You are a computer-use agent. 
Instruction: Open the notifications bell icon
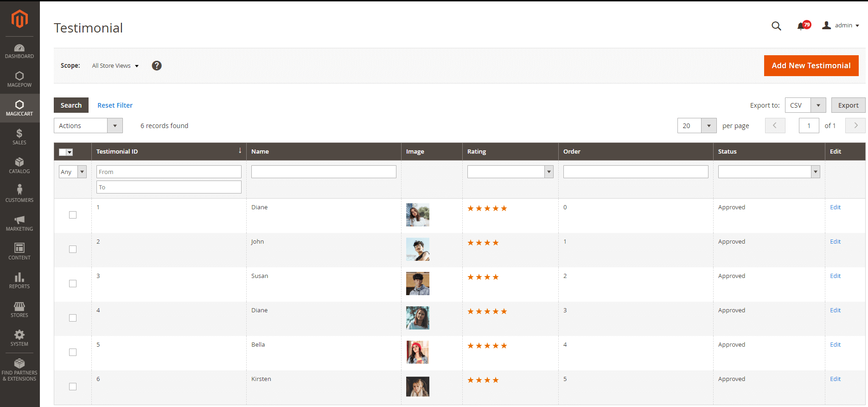tap(801, 26)
